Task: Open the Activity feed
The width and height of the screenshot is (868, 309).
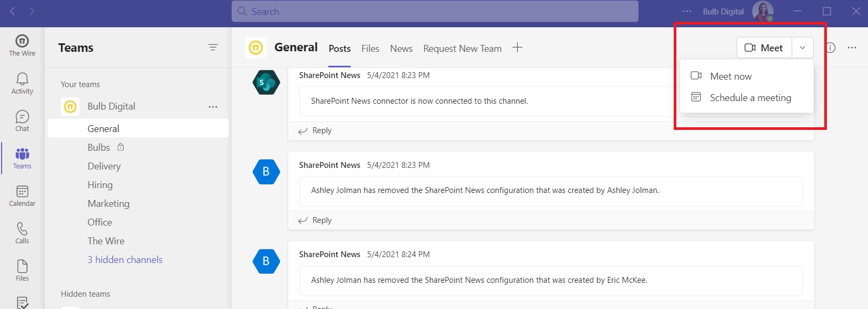Action: tap(22, 83)
